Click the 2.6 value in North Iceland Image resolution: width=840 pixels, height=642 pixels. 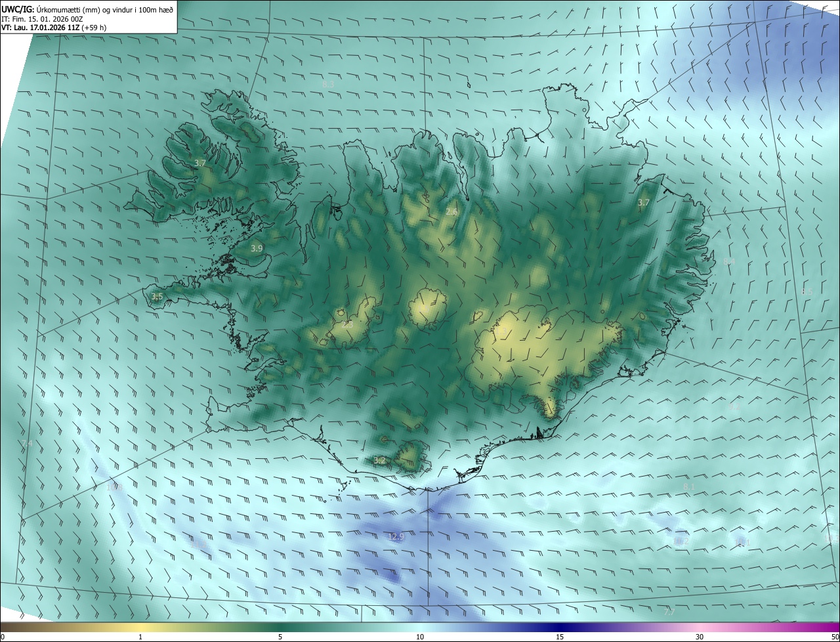pos(451,212)
